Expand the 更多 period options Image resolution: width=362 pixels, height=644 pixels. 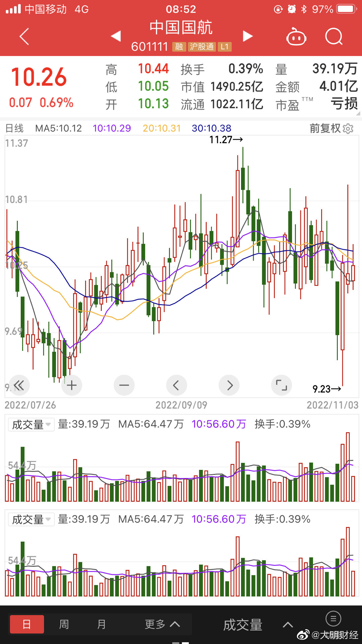click(162, 625)
